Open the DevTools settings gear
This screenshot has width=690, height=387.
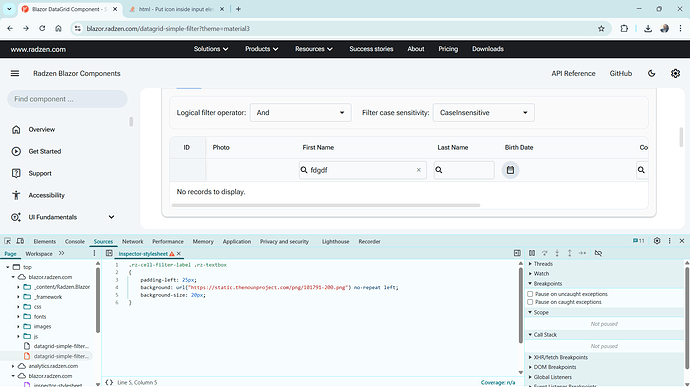(657, 241)
